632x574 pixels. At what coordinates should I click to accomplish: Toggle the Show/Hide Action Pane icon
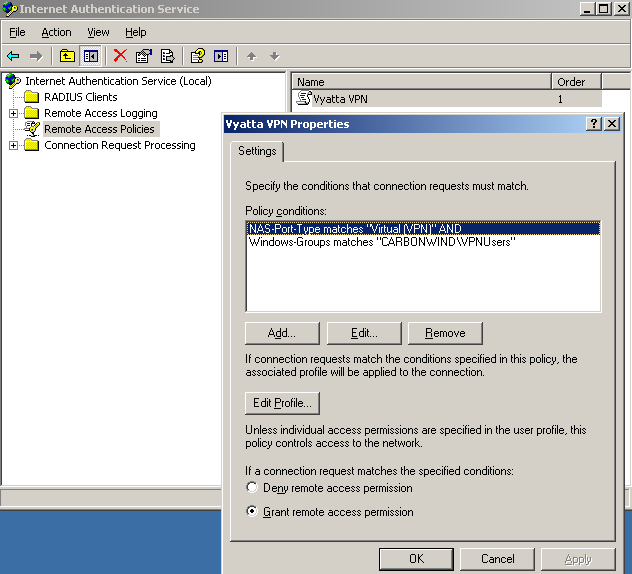221,56
